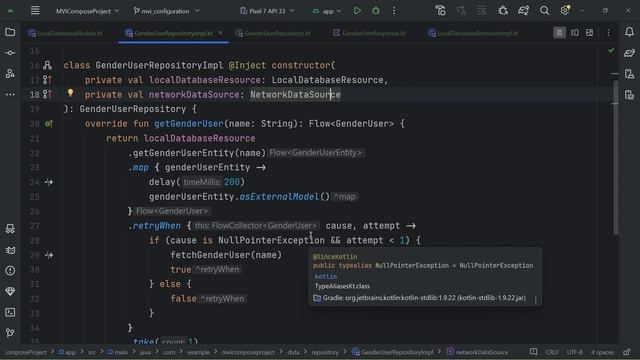
Task: Toggle Reader Mode icon in status bar
Action: [533, 352]
